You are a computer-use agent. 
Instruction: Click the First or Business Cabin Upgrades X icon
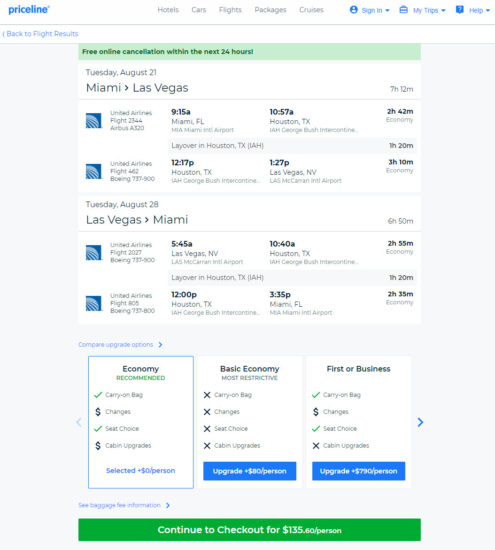[x=316, y=445]
